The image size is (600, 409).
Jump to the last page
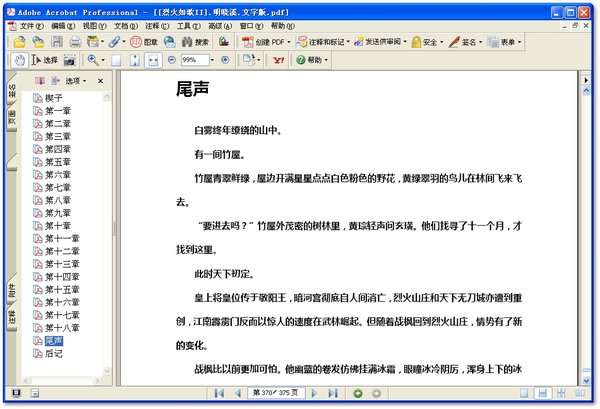(x=333, y=393)
